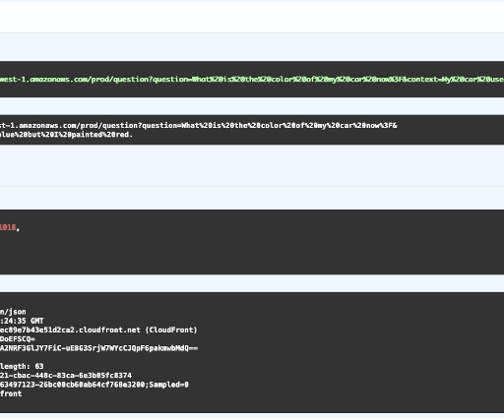The height and width of the screenshot is (420, 504).
Task: Select the header value ending pakmwbMdQ==
Action: coord(98,348)
